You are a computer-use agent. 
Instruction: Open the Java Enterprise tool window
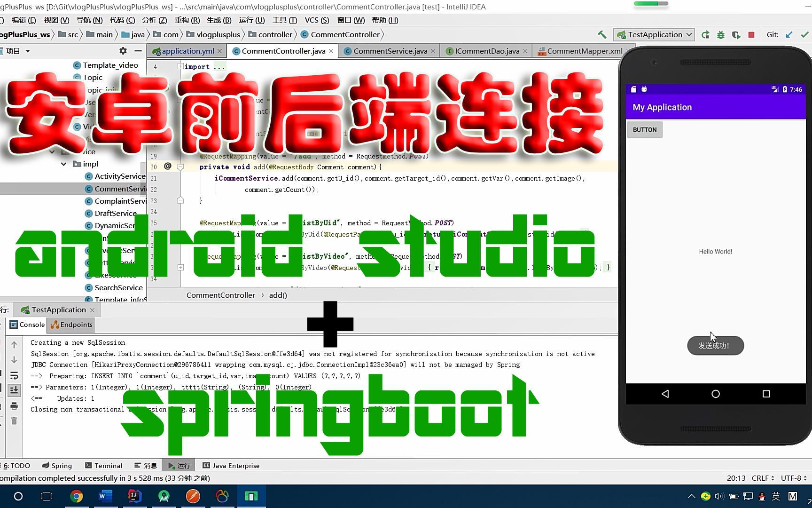coord(231,466)
